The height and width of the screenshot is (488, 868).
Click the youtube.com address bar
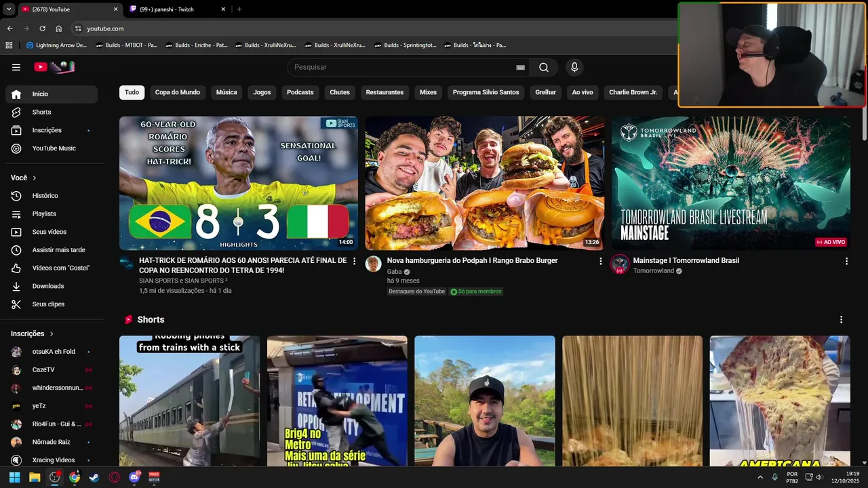coord(373,28)
